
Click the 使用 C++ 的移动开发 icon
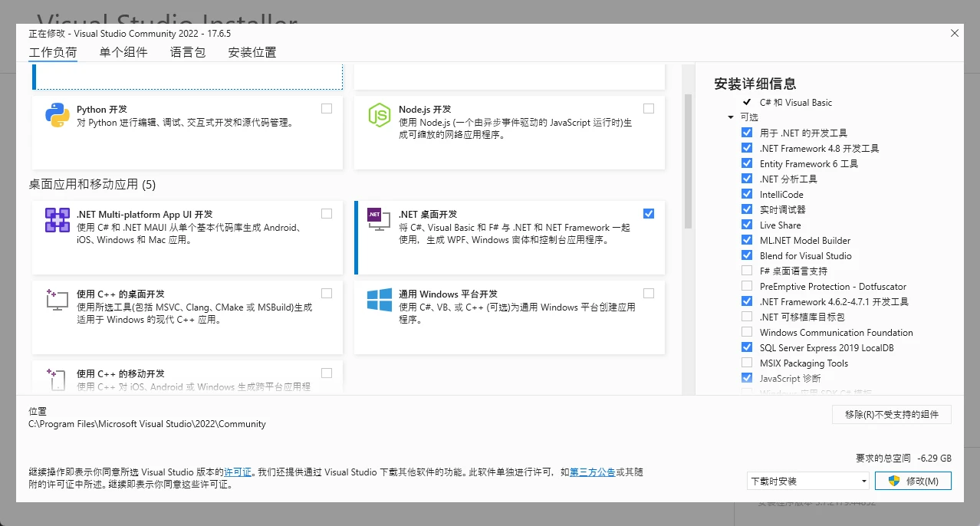click(x=58, y=380)
